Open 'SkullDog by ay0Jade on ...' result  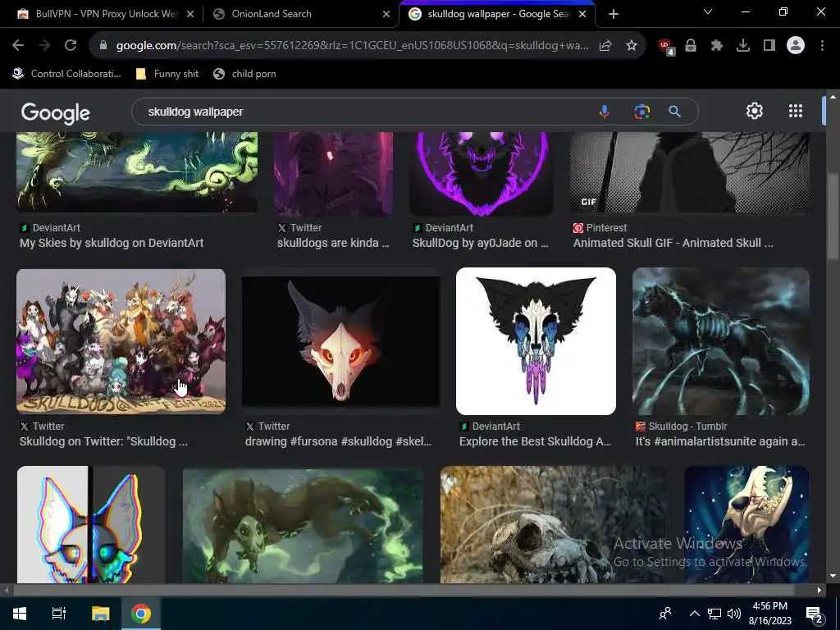(x=480, y=243)
